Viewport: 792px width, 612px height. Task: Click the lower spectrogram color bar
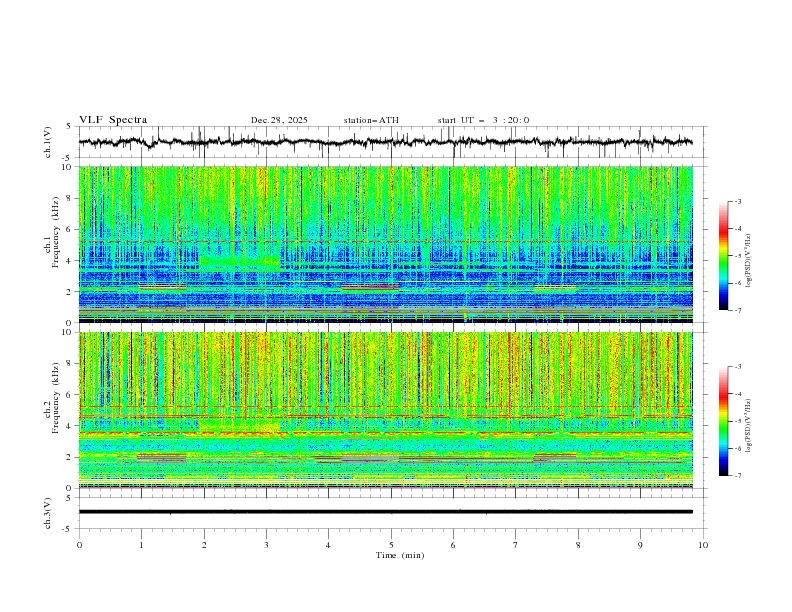(x=723, y=421)
